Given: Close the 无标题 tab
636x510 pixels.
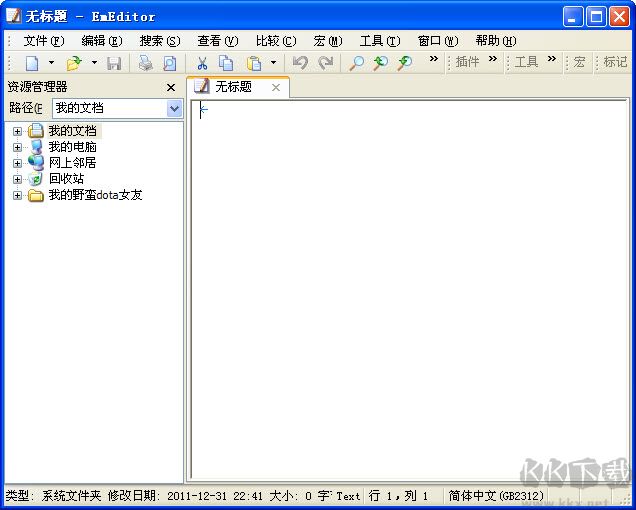Looking at the screenshot, I should 276,87.
